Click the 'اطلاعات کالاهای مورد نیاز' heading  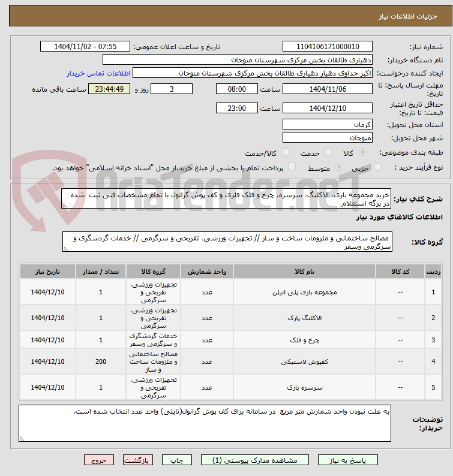[x=400, y=217]
